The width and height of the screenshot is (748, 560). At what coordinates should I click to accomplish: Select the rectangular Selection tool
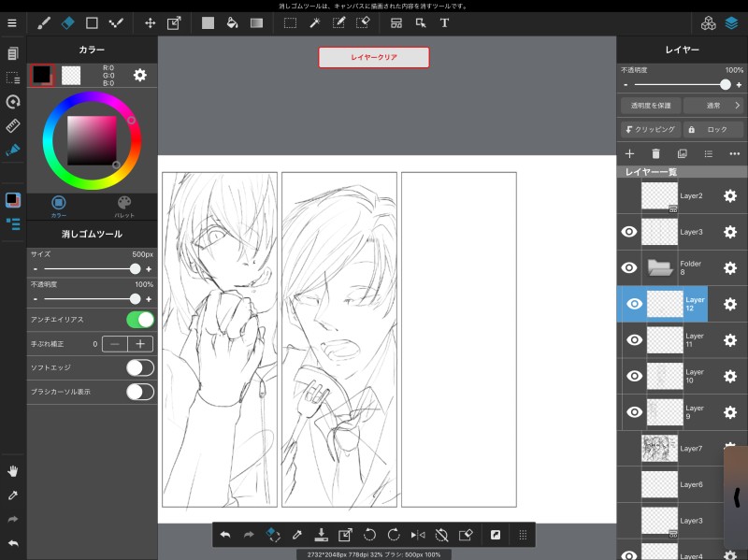[290, 22]
